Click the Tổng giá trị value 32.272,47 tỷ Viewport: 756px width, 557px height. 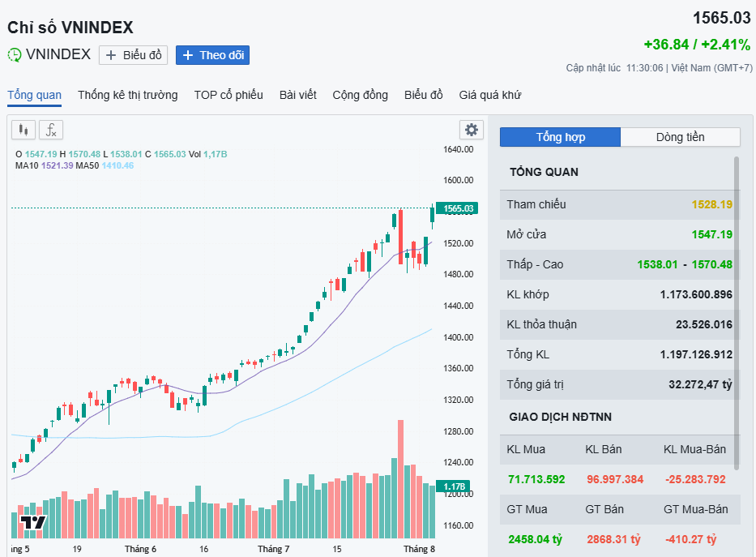tap(700, 384)
